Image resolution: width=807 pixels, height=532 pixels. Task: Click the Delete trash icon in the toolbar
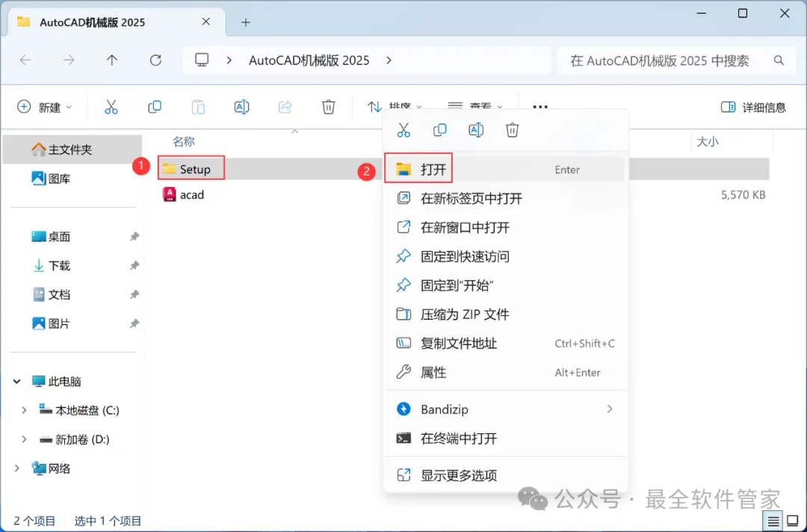tap(328, 107)
